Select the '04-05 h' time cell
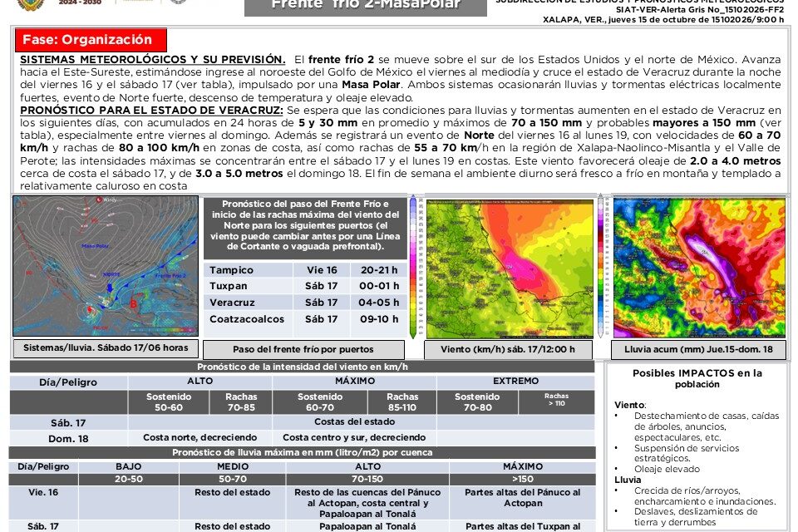Image resolution: width=798 pixels, height=532 pixels. 379,303
